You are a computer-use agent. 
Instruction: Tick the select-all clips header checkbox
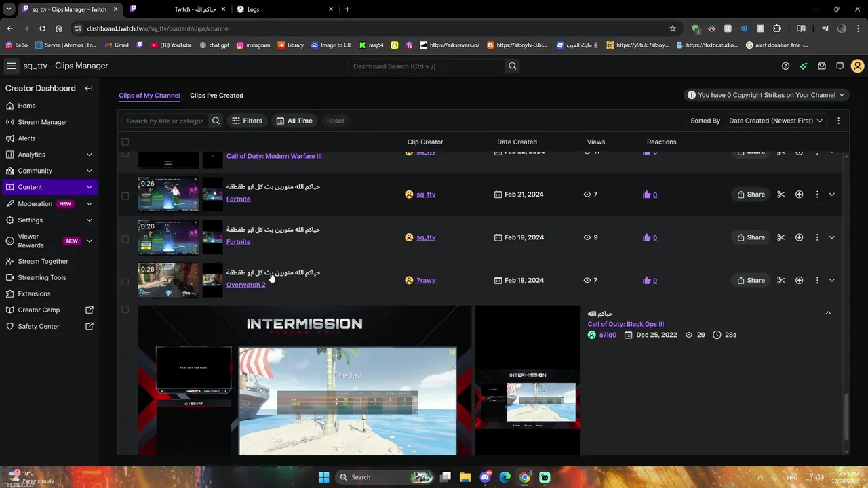coord(125,142)
